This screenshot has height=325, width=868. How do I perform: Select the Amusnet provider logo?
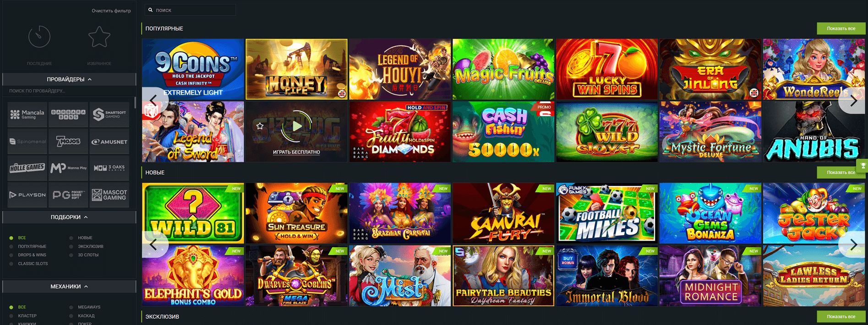109,142
